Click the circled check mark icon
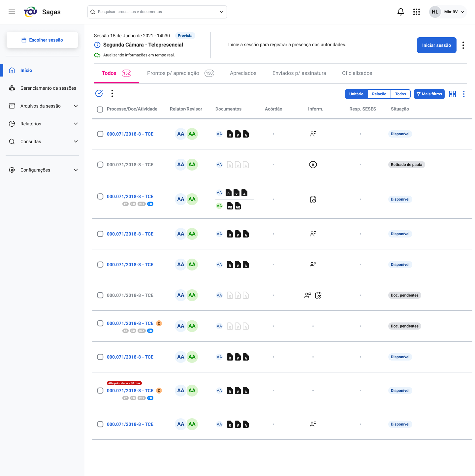Viewport: 475px width, 476px height. [99, 93]
